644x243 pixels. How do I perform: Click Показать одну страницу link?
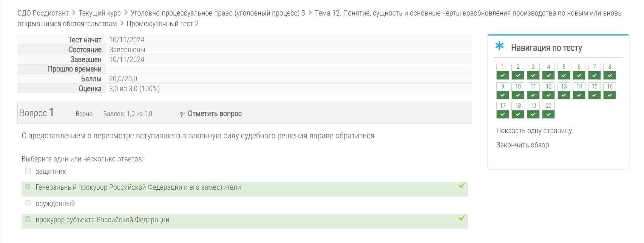coord(534,131)
